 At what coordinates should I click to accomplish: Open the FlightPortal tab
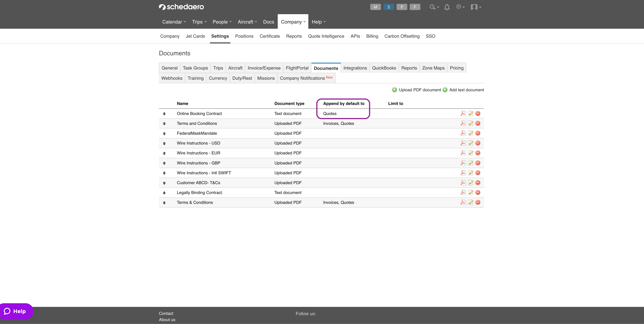click(x=297, y=68)
